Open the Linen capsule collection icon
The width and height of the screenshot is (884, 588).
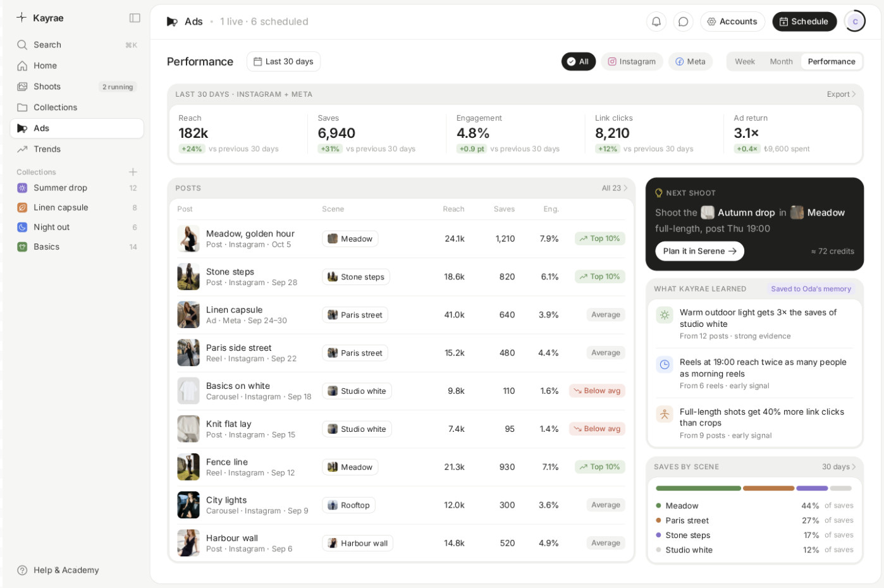pyautogui.click(x=22, y=207)
